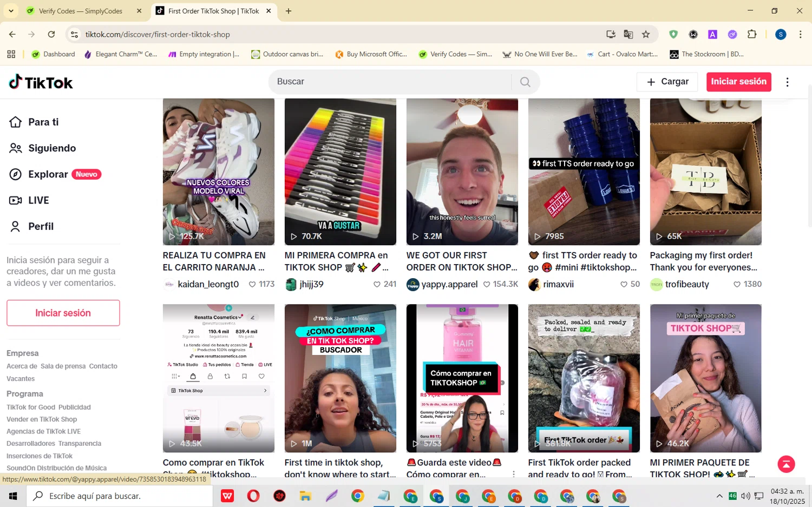Open the bookmarks apps grid icon
This screenshot has height=507, width=812.
tap(11, 54)
